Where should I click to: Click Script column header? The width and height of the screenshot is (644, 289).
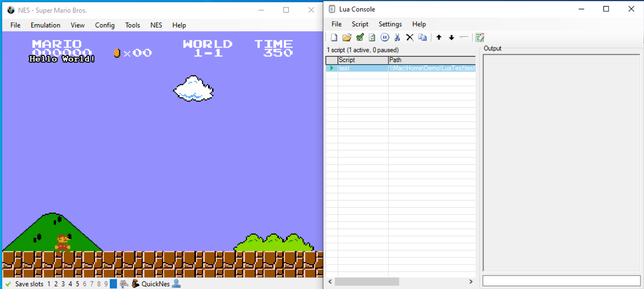(363, 60)
